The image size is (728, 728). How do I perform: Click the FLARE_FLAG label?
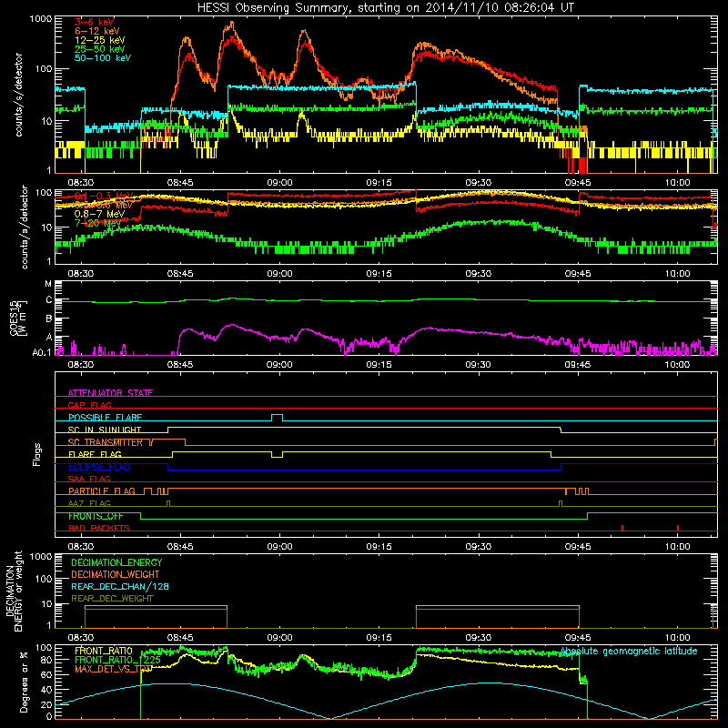pos(95,454)
